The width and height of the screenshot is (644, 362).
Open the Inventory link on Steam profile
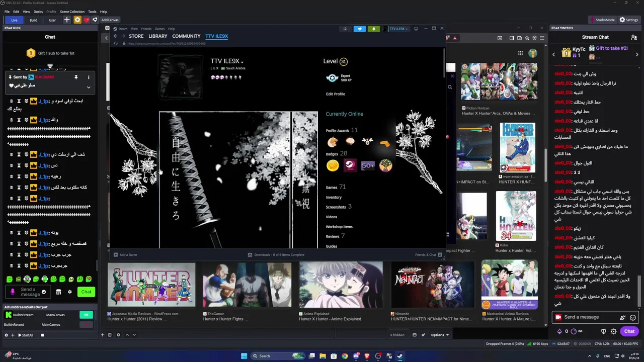[334, 197]
